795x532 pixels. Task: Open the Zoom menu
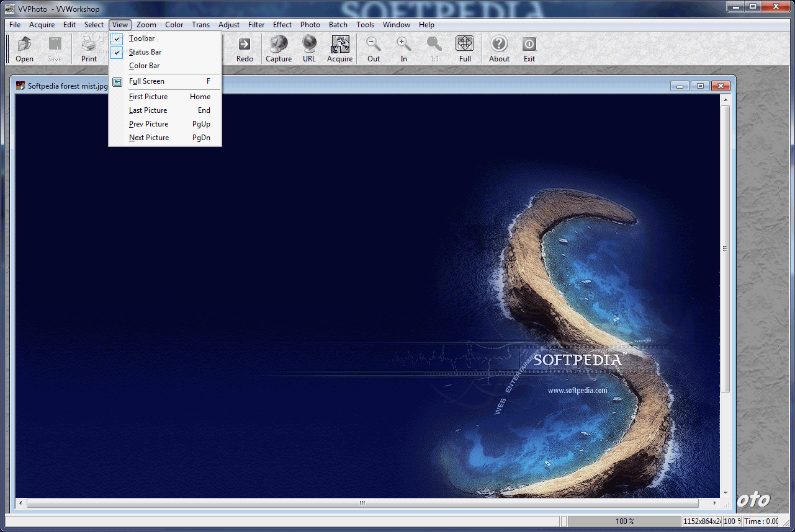click(x=146, y=25)
